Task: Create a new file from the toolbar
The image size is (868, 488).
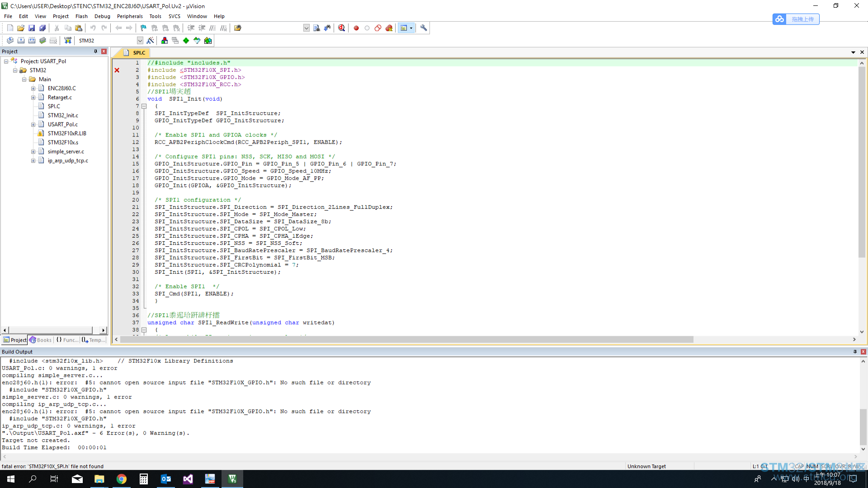Action: point(10,28)
